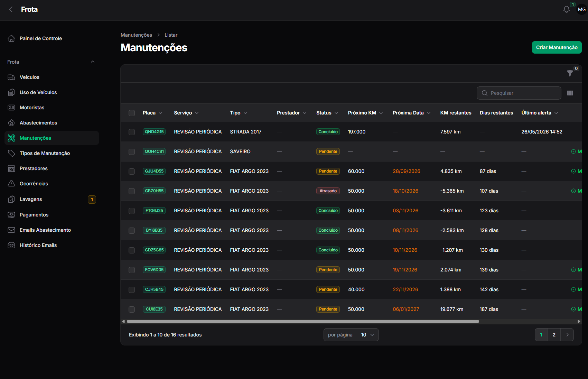Toggle the select-all checkbox in table header
This screenshot has width=588, height=379.
click(x=132, y=113)
